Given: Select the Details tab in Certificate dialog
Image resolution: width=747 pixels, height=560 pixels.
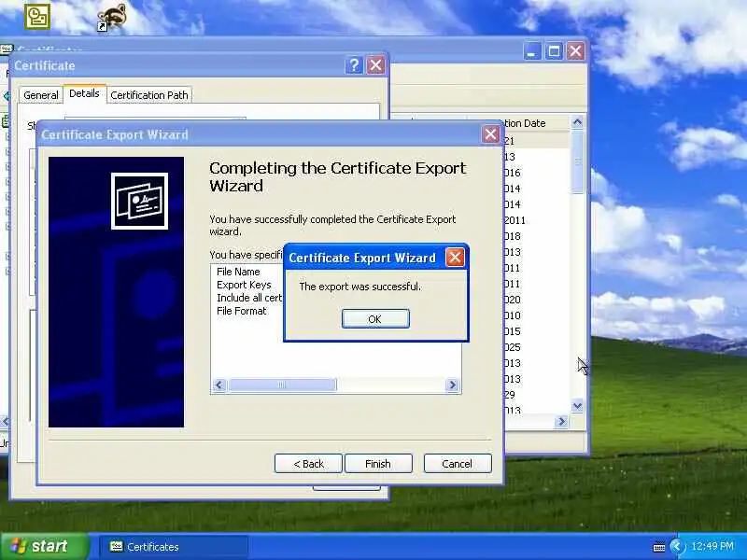Looking at the screenshot, I should tap(84, 93).
